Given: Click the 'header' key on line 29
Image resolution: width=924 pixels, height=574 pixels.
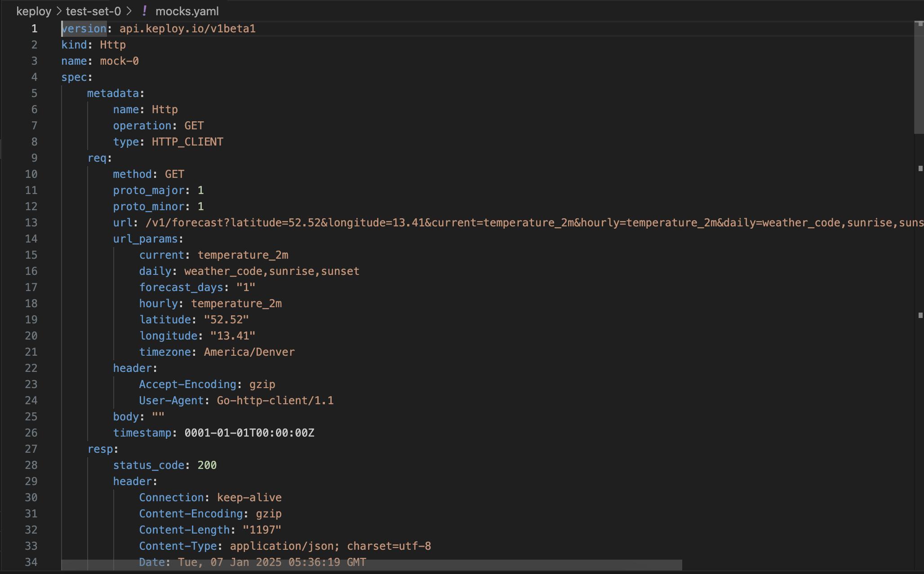Looking at the screenshot, I should click(x=133, y=481).
